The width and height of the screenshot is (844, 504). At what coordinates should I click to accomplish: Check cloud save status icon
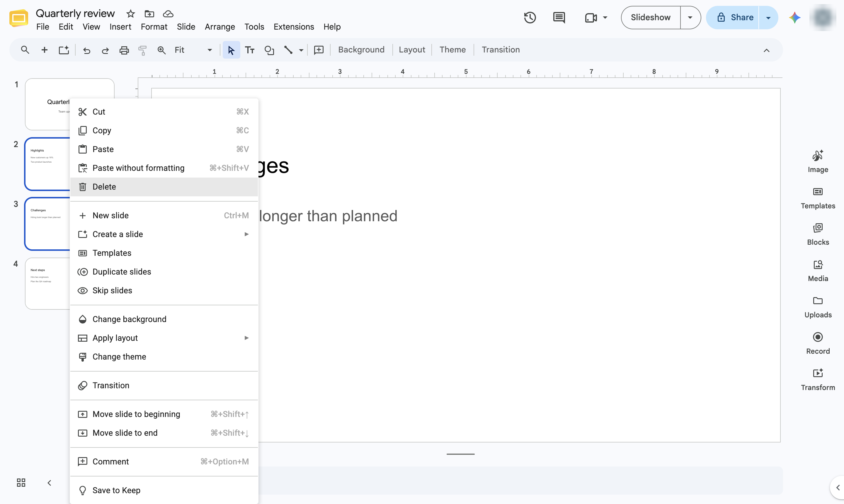[x=168, y=14]
